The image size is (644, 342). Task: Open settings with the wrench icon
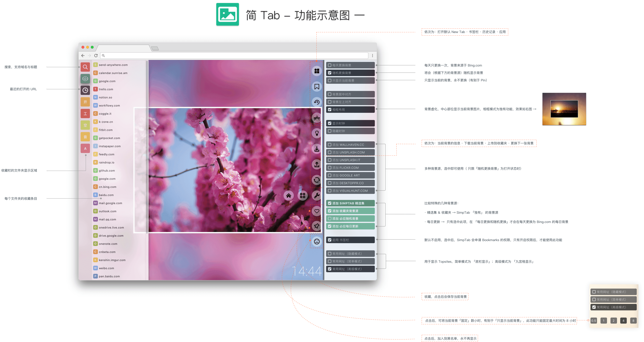tap(316, 196)
